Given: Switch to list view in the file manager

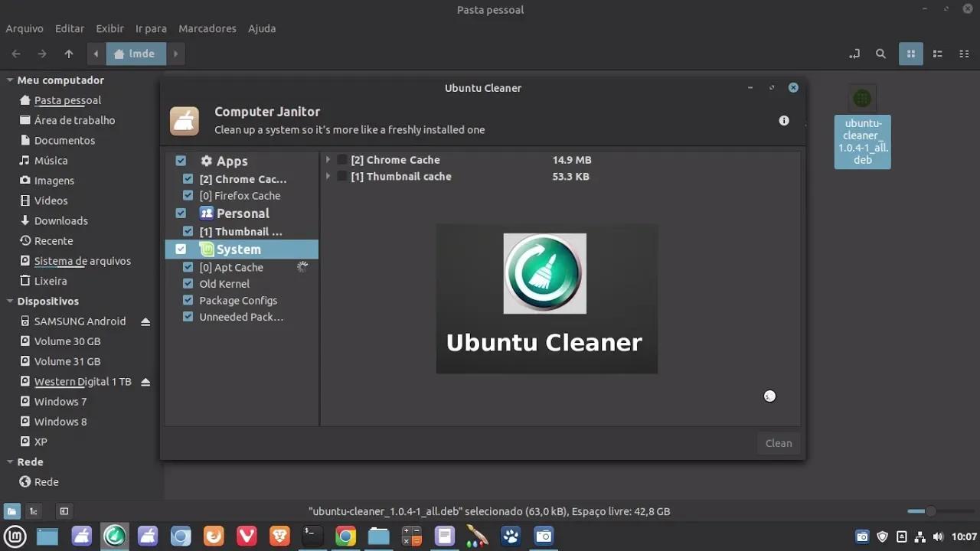Looking at the screenshot, I should (937, 54).
